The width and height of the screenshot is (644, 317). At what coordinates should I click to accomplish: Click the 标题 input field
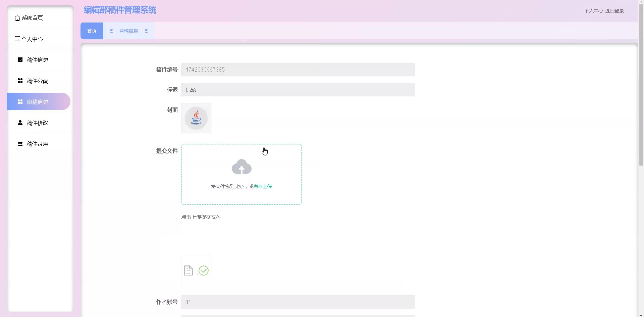298,90
